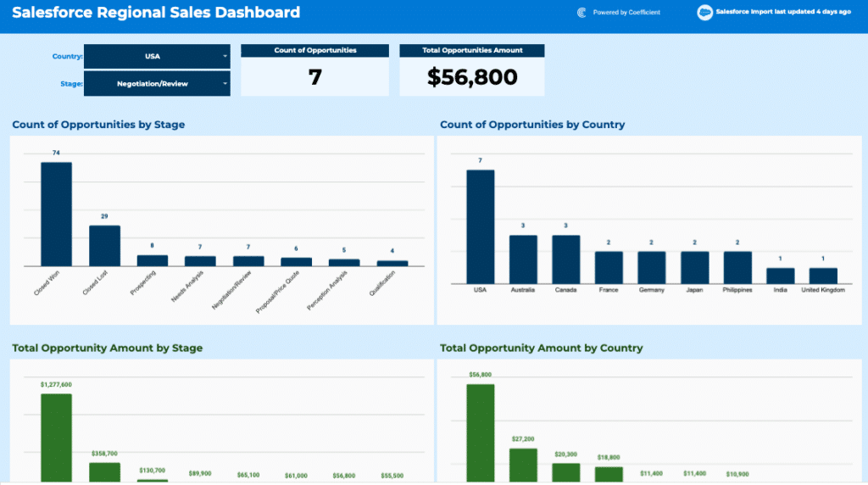Click the Salesforce Regional Sales Dashboard title
868x485 pixels.
[x=156, y=12]
